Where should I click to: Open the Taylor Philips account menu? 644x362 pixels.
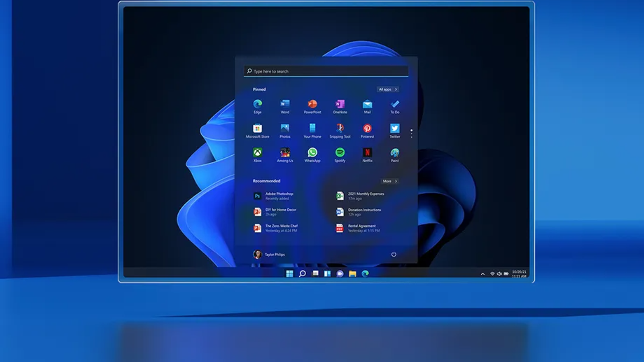point(269,254)
